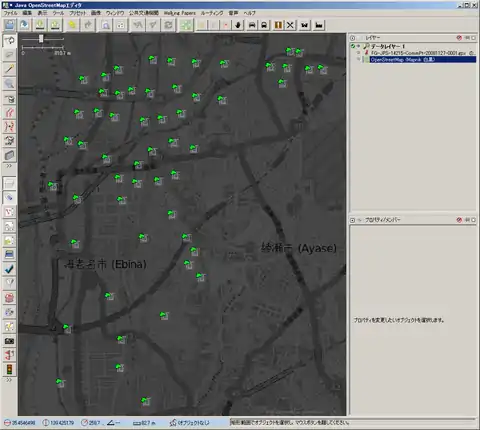Click the car icon in top toolbar

click(252, 25)
